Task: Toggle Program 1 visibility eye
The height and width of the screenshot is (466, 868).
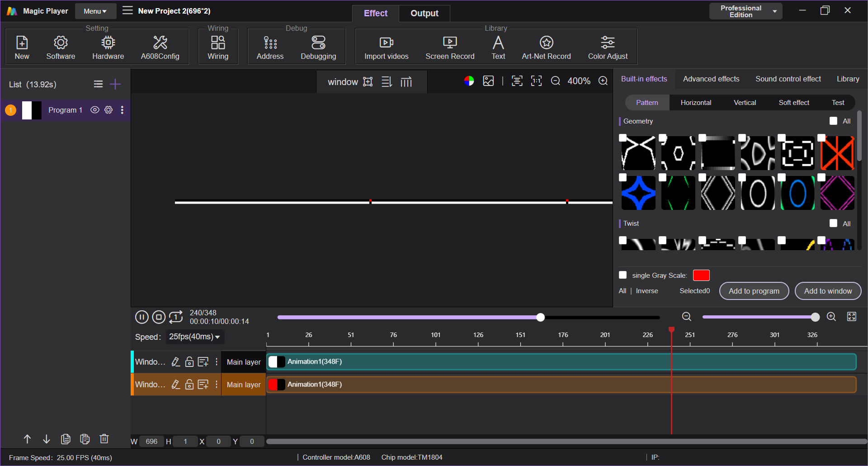Action: [x=94, y=110]
